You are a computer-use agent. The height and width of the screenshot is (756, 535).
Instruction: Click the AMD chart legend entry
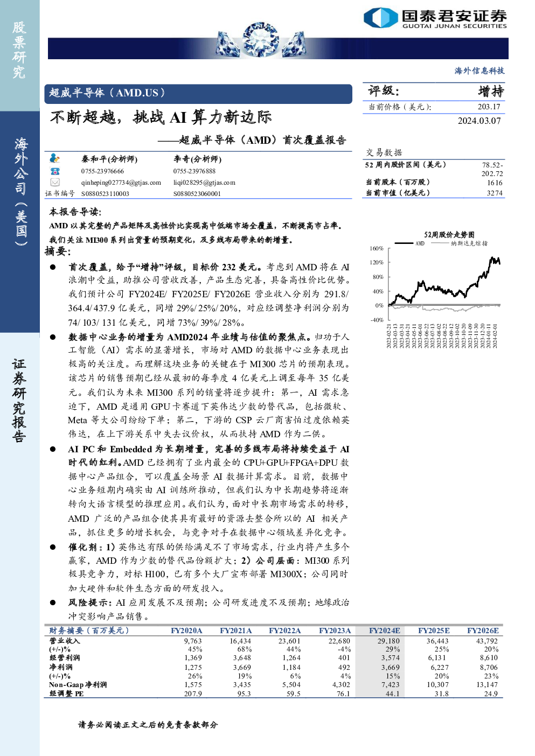(x=410, y=243)
